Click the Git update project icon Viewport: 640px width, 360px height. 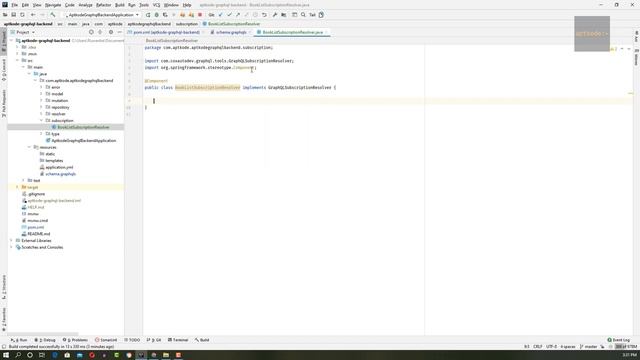tap(220, 15)
